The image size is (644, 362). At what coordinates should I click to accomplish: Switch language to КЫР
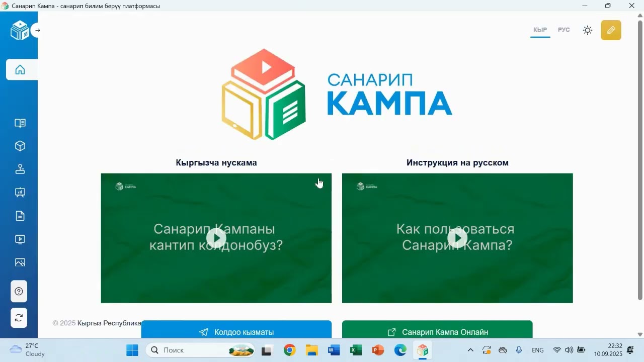[540, 30]
